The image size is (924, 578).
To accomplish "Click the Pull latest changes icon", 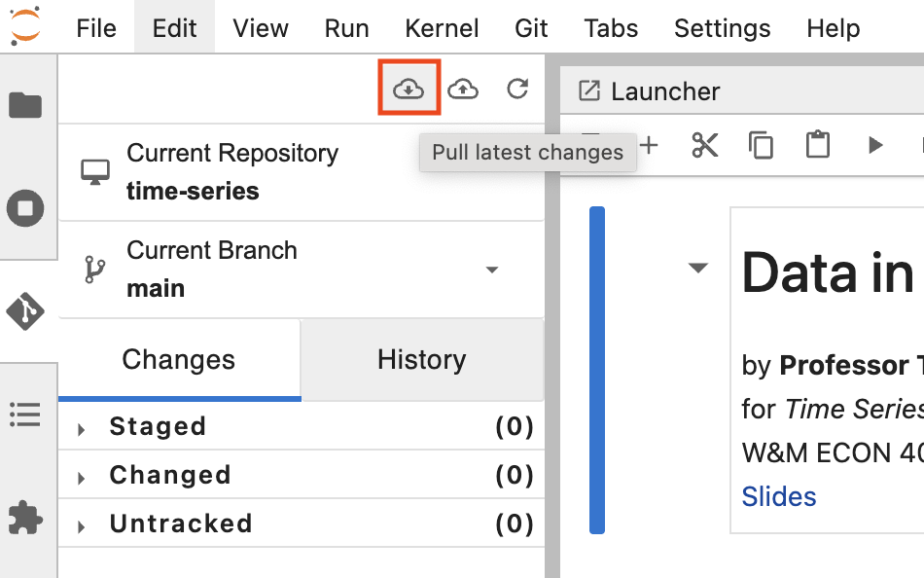I will tap(409, 89).
